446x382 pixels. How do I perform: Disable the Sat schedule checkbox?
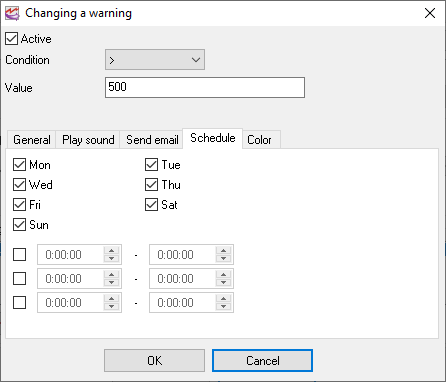tap(151, 205)
